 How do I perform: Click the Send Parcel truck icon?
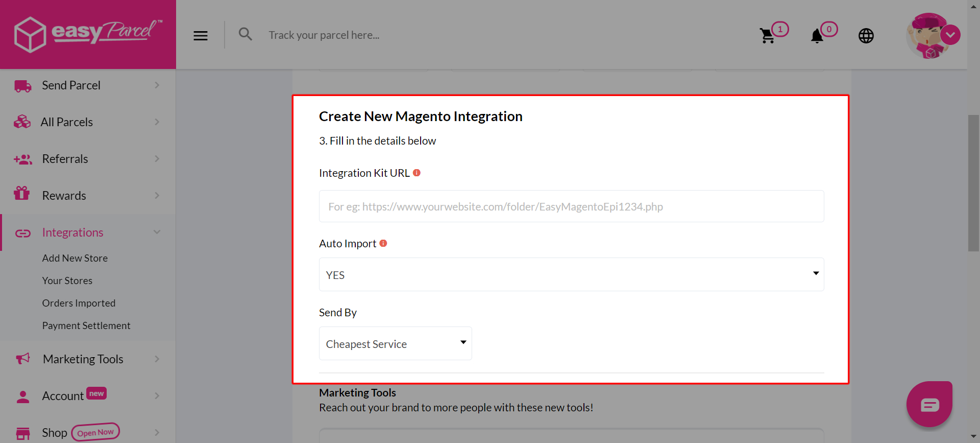23,86
